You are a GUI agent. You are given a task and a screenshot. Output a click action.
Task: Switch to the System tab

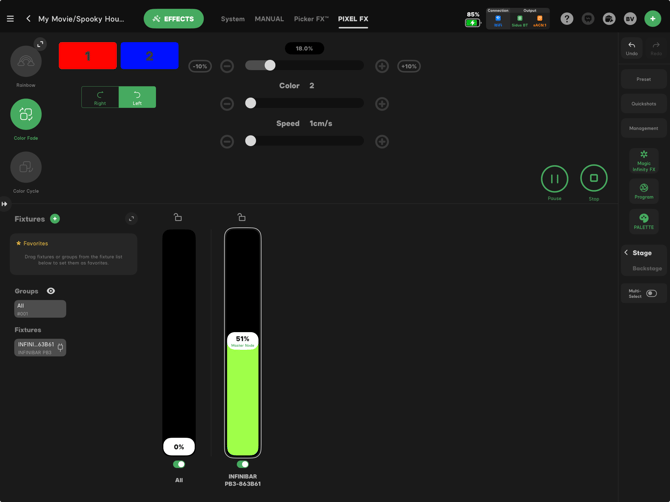tap(232, 19)
